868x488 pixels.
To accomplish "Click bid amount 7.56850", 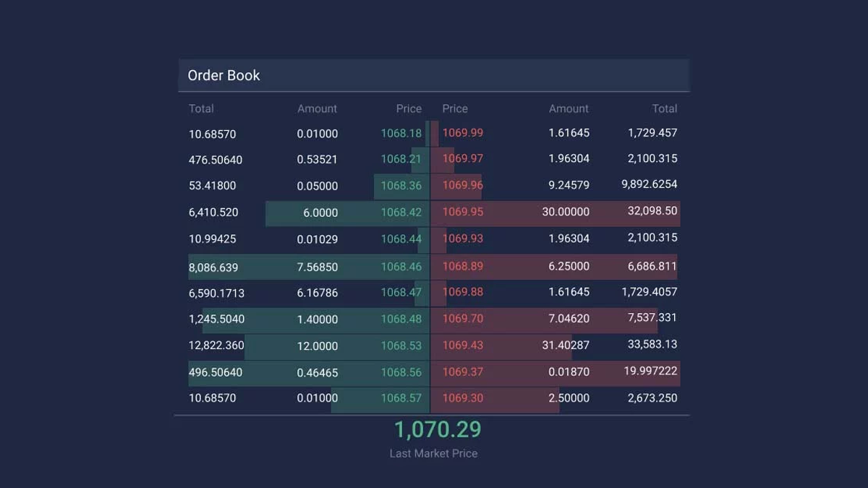I will (317, 267).
